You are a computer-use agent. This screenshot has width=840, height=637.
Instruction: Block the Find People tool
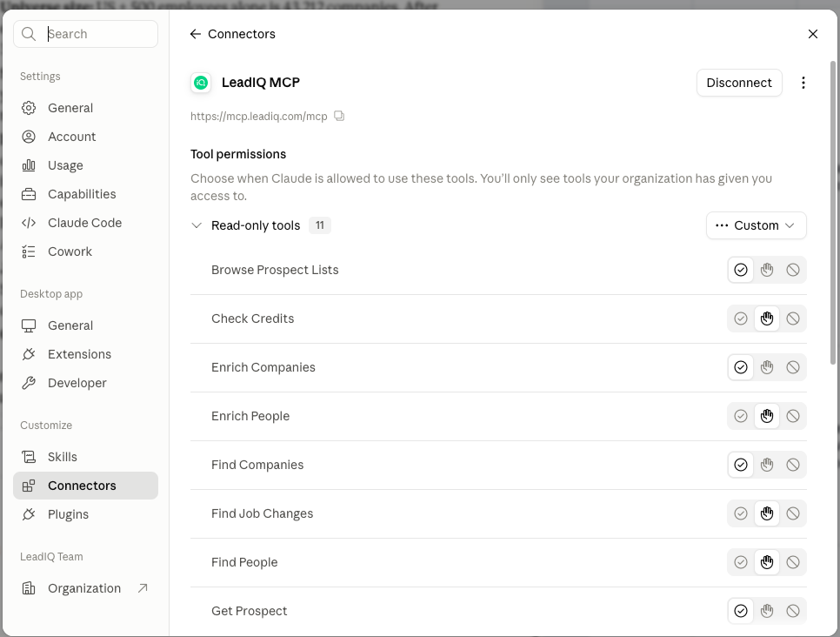point(793,562)
